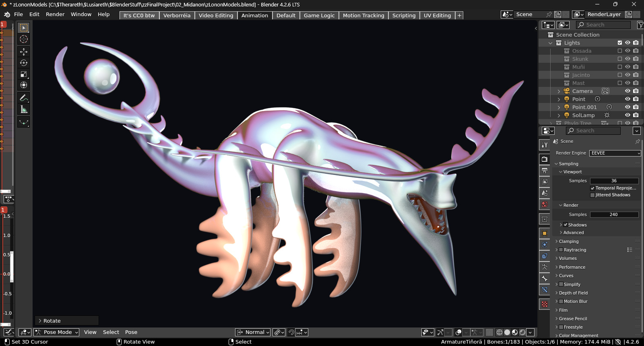Pick the Scale tool
This screenshot has height=346, width=644.
(24, 74)
